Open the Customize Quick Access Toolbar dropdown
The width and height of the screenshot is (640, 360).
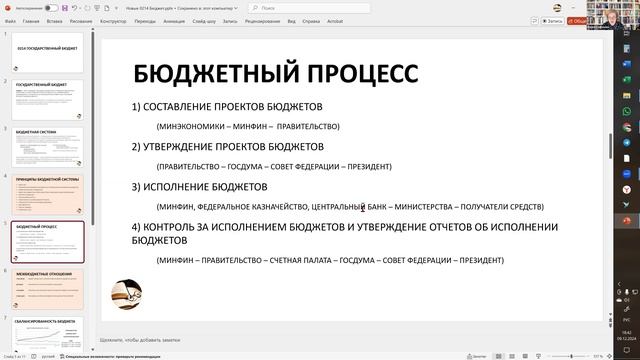coord(116,8)
